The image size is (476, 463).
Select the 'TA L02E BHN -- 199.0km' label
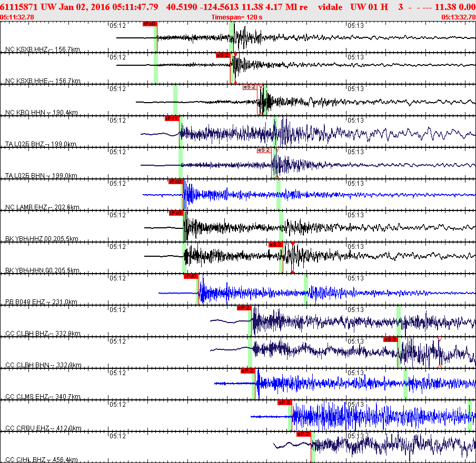41,175
